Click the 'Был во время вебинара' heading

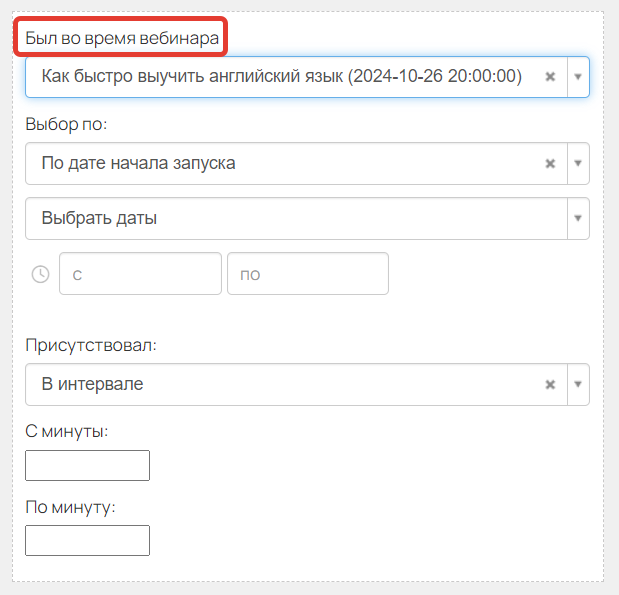pos(122,38)
